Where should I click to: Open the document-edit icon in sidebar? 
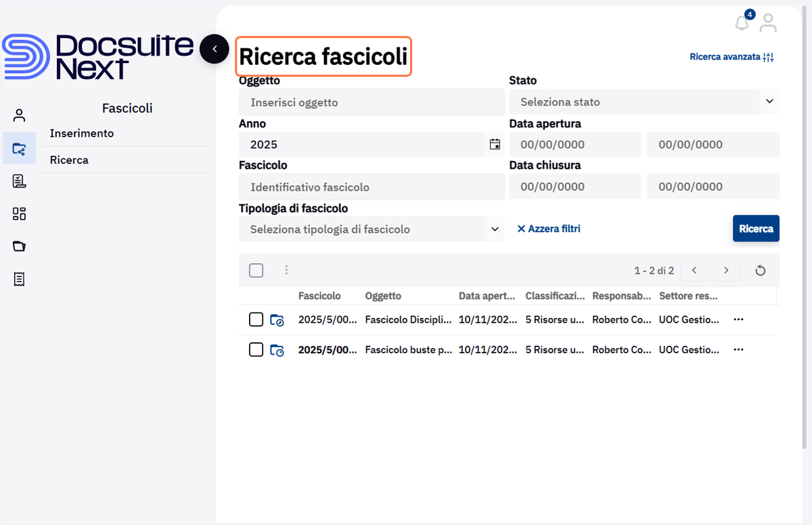coord(19,181)
